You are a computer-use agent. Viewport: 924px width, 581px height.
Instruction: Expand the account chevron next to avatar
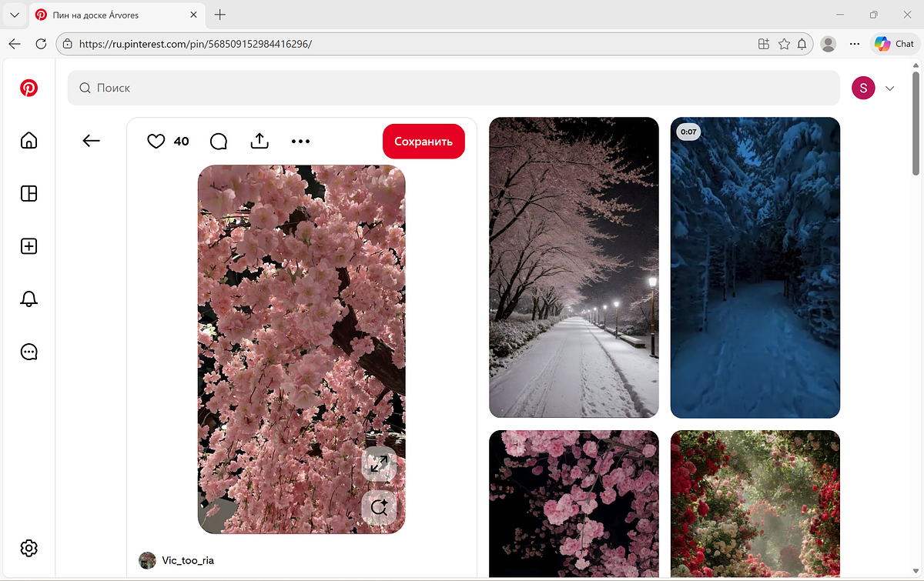point(890,88)
